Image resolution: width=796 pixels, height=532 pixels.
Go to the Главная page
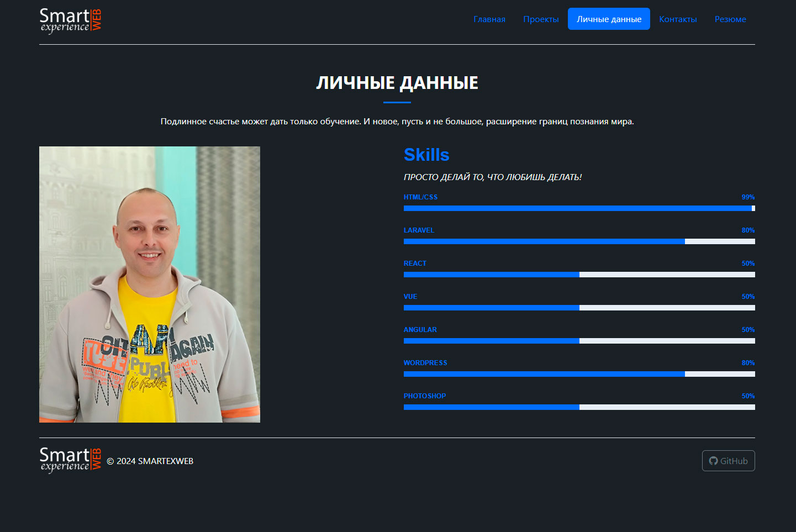(x=489, y=19)
